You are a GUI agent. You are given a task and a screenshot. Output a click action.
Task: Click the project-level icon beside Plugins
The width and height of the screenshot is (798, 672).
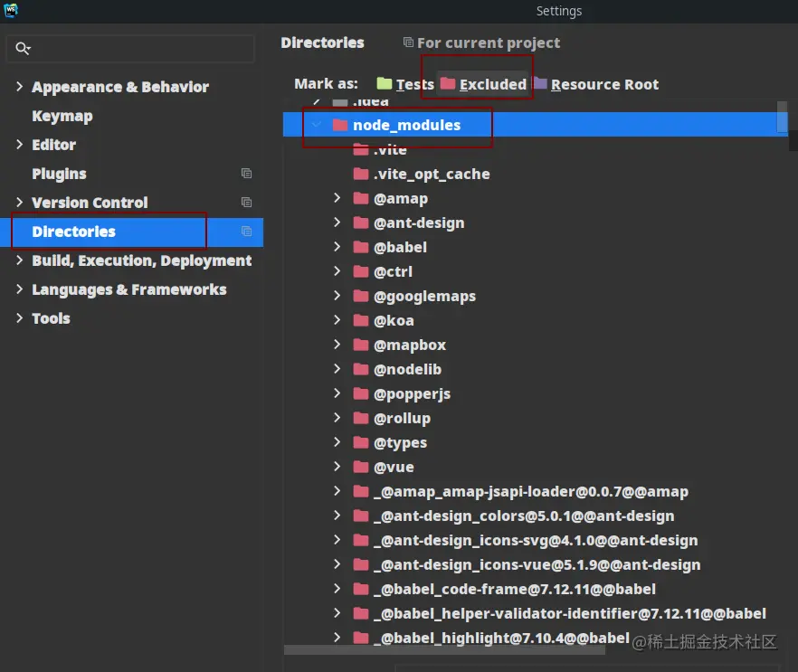(x=246, y=174)
